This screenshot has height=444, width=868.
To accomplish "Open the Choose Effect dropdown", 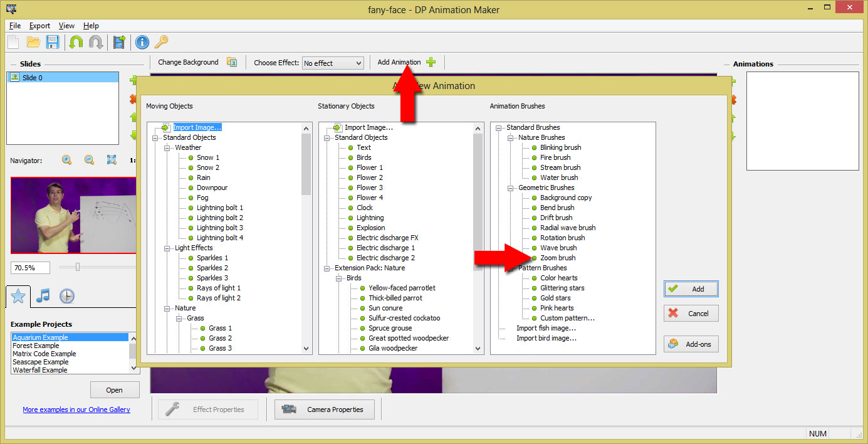I will 333,63.
